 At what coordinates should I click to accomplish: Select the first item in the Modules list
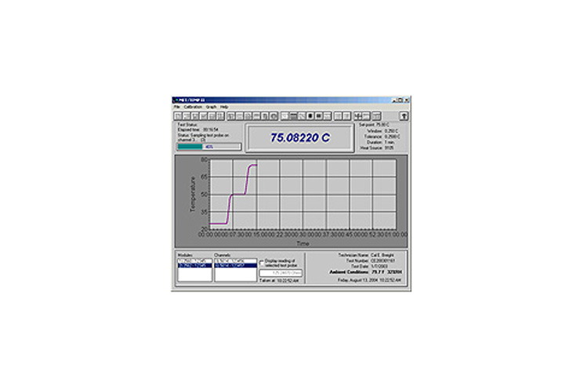[x=193, y=260]
